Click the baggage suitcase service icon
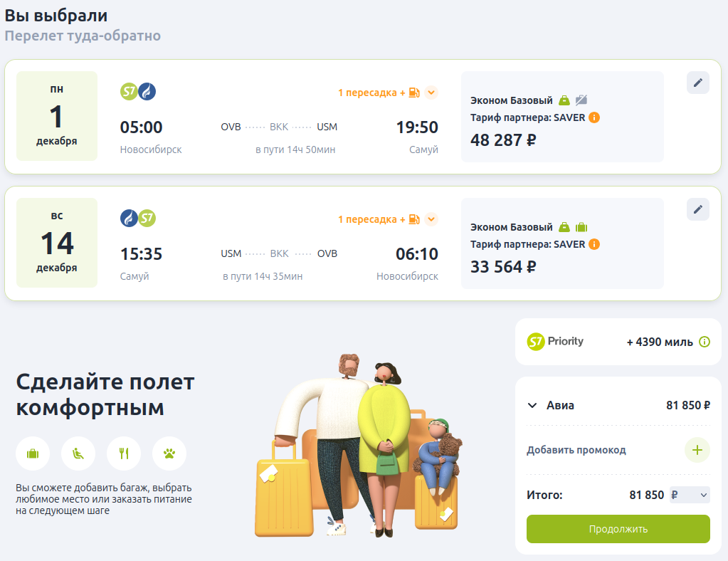Screen dimensions: 728x561 [33, 453]
